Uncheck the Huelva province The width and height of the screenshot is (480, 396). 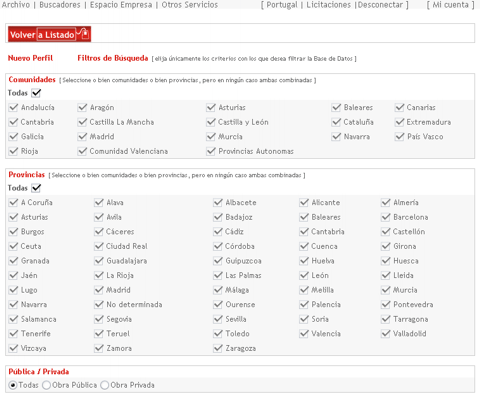coord(304,261)
